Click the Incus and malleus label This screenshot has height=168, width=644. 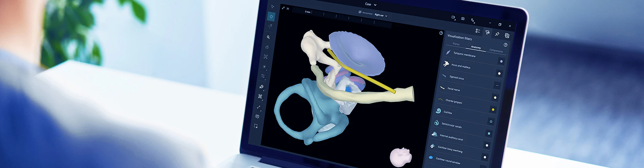coord(461,66)
